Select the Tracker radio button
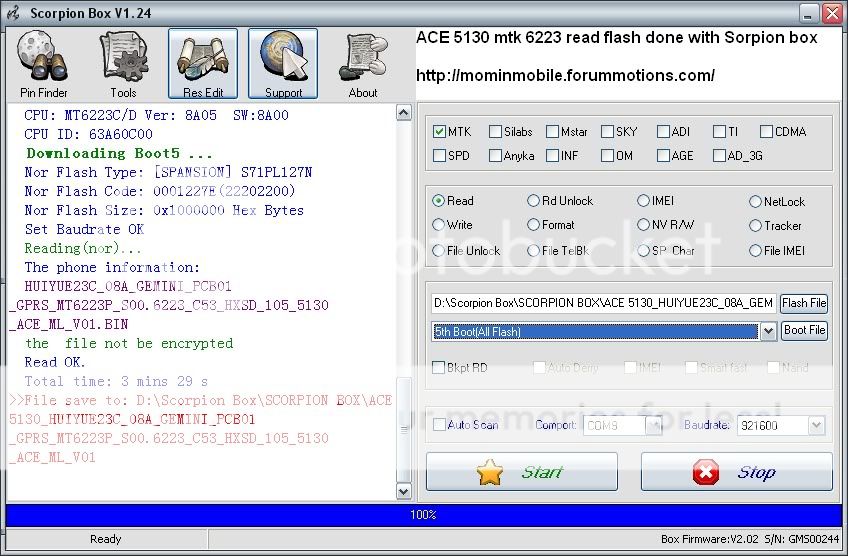848x556 pixels. click(x=755, y=226)
